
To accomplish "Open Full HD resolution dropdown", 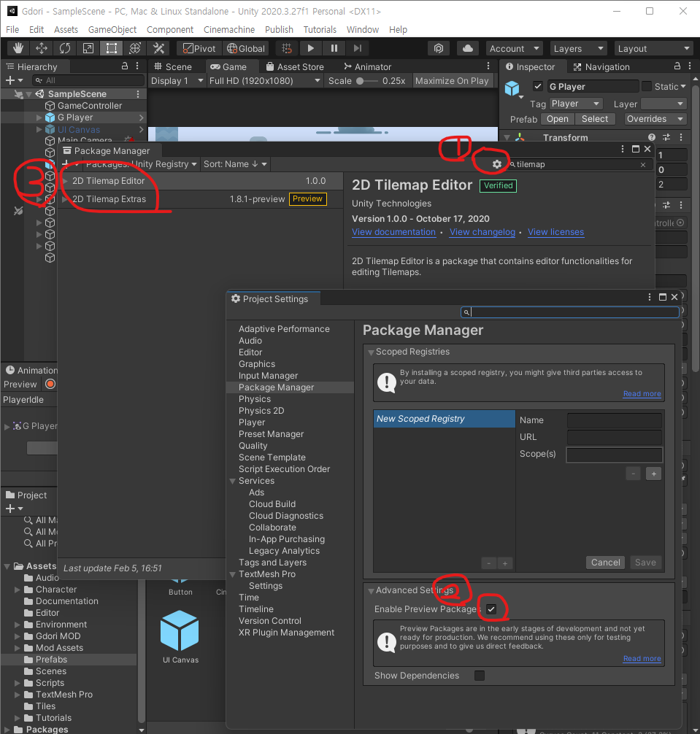I will [x=264, y=80].
